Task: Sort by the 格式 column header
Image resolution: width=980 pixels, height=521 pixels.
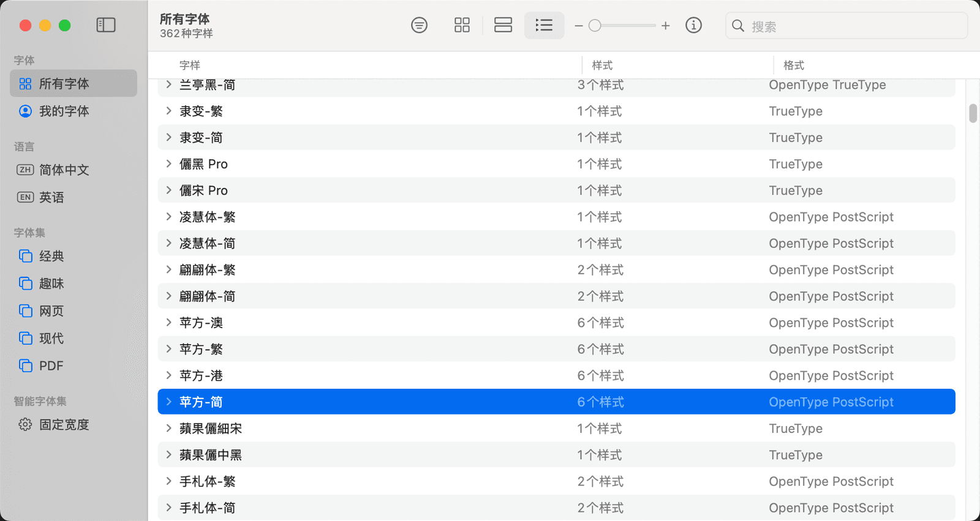Action: click(x=793, y=65)
